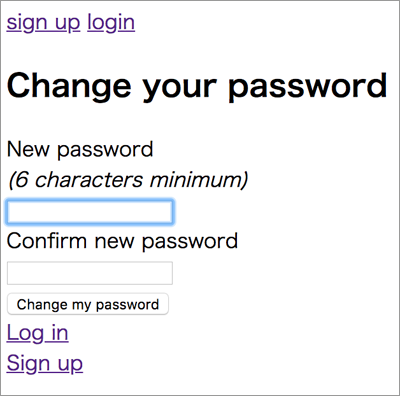This screenshot has height=396, width=400.
Task: Submit with the Change my password button
Action: pyautogui.click(x=88, y=304)
